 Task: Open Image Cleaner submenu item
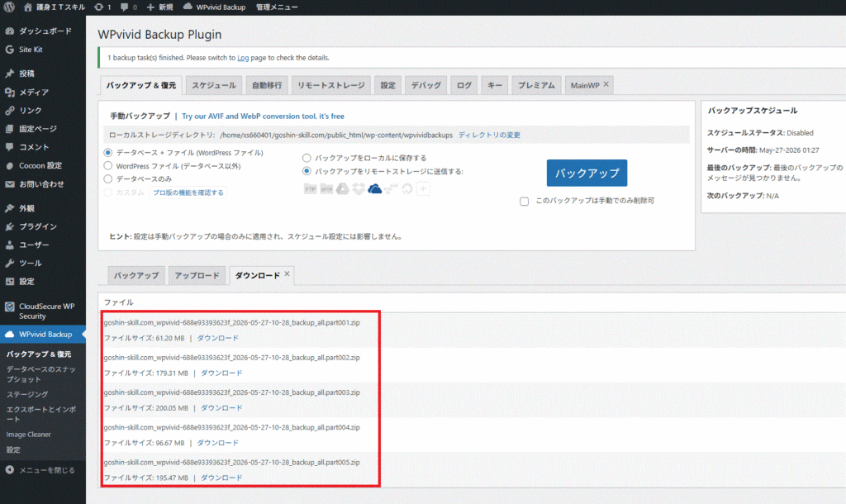[29, 435]
